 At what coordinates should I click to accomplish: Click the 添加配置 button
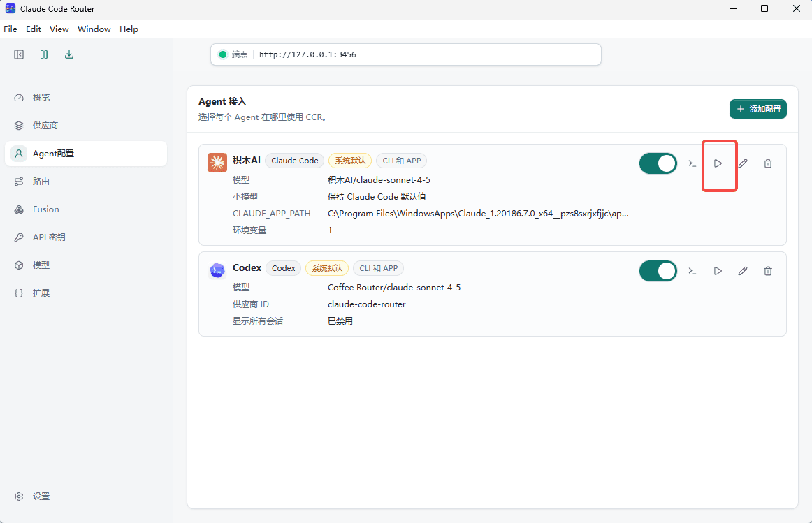[758, 109]
